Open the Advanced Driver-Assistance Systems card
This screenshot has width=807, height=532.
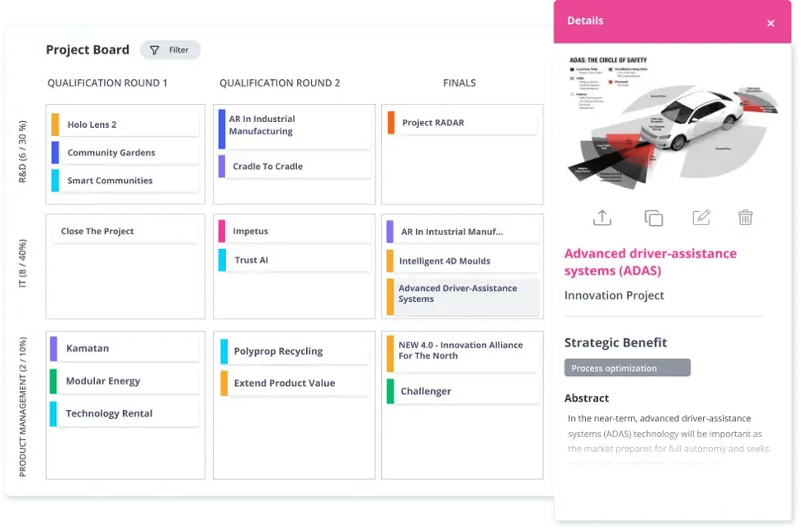pos(462,294)
